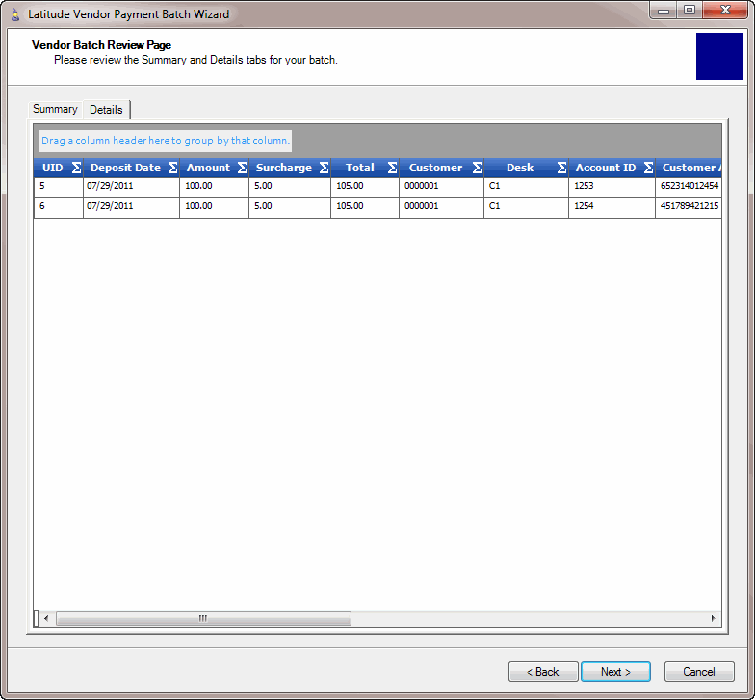The width and height of the screenshot is (755, 700).
Task: Select the Details tab
Action: [x=106, y=110]
